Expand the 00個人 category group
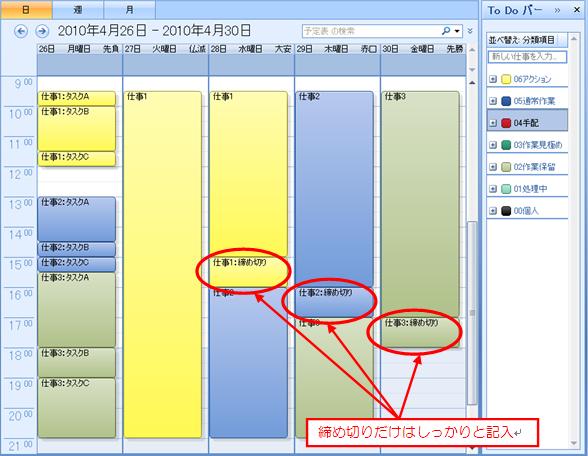This screenshot has height=456, width=588. [493, 211]
